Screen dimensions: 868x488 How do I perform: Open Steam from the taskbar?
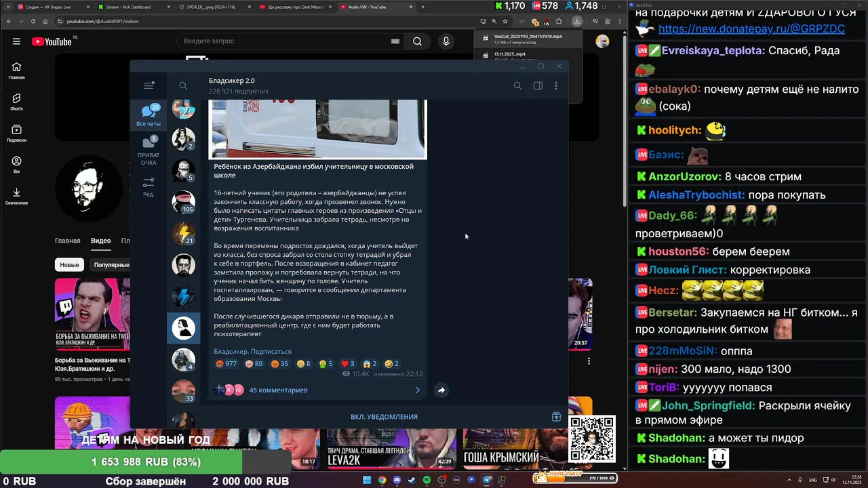pos(412,480)
